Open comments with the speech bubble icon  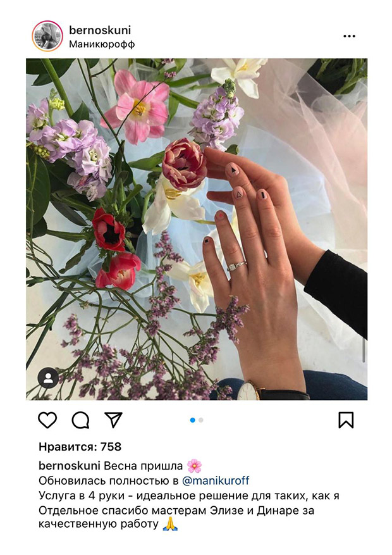click(x=80, y=420)
